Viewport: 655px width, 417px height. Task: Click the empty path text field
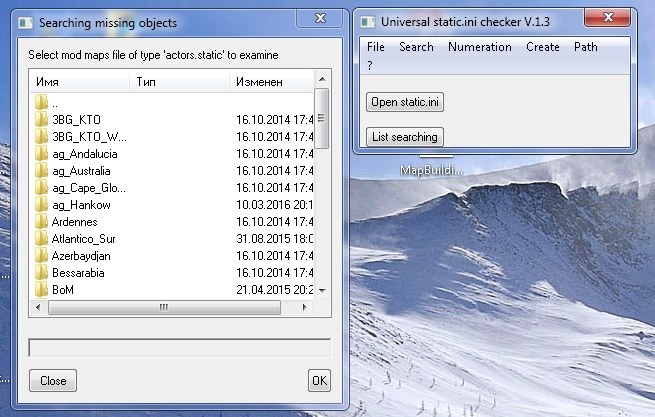(x=180, y=348)
